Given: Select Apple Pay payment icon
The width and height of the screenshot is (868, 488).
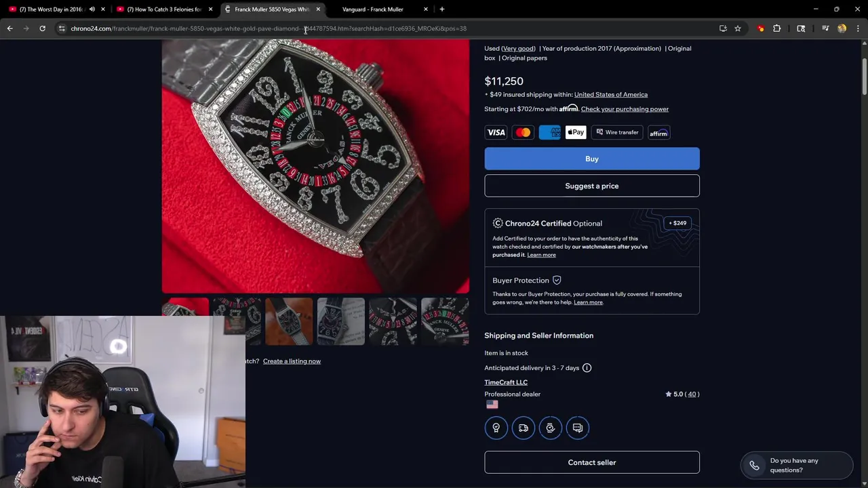Looking at the screenshot, I should pyautogui.click(x=576, y=133).
